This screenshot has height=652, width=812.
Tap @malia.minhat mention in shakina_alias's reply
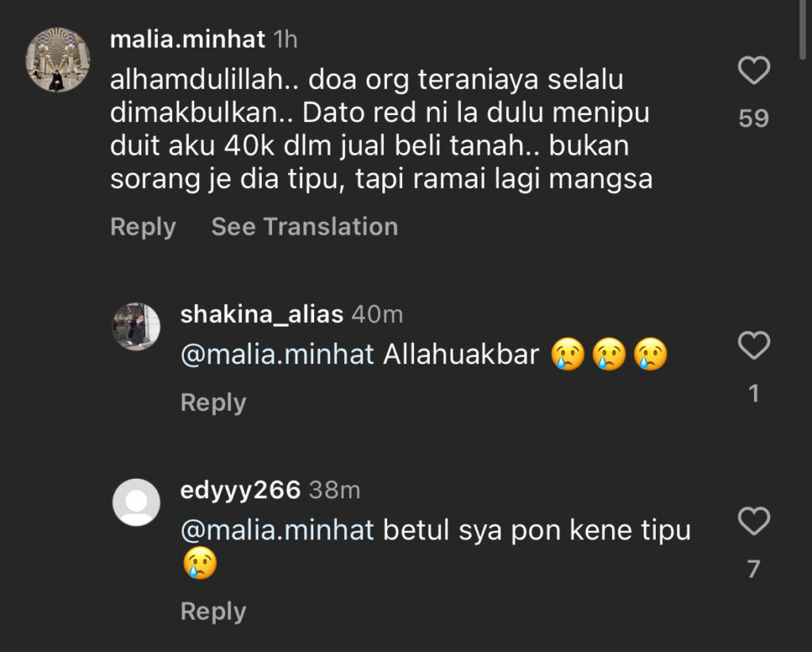tap(277, 355)
